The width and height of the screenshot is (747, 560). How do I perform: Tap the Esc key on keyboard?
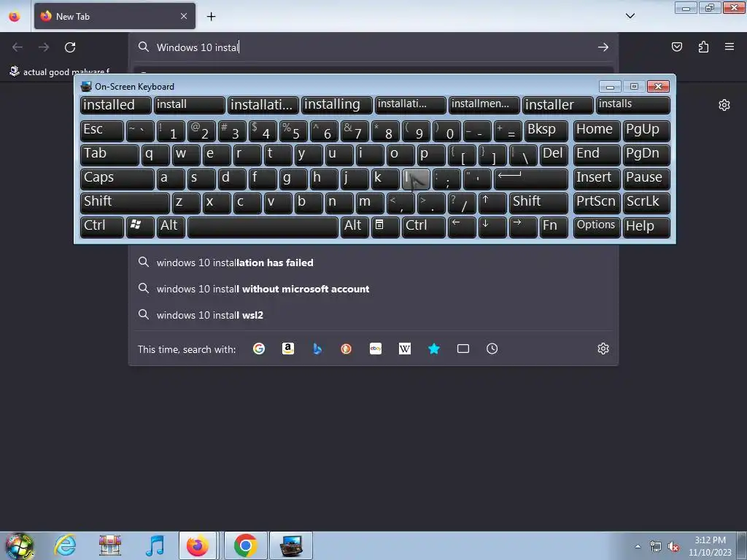[102, 130]
